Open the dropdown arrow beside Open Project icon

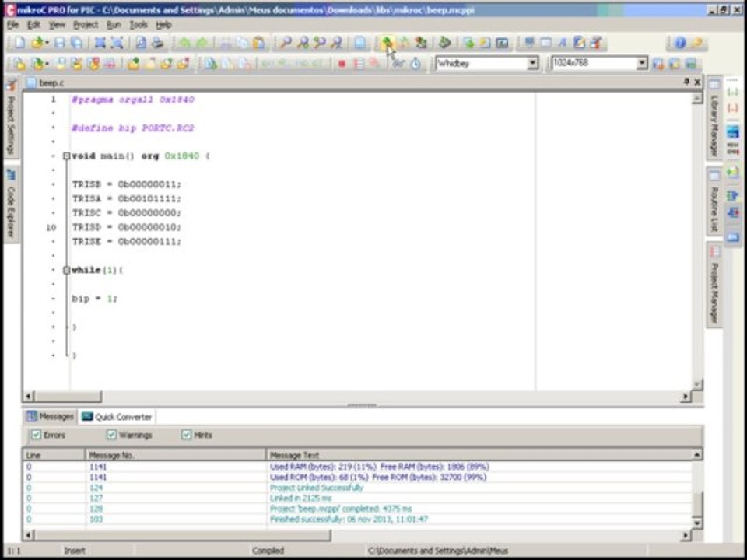[x=47, y=64]
